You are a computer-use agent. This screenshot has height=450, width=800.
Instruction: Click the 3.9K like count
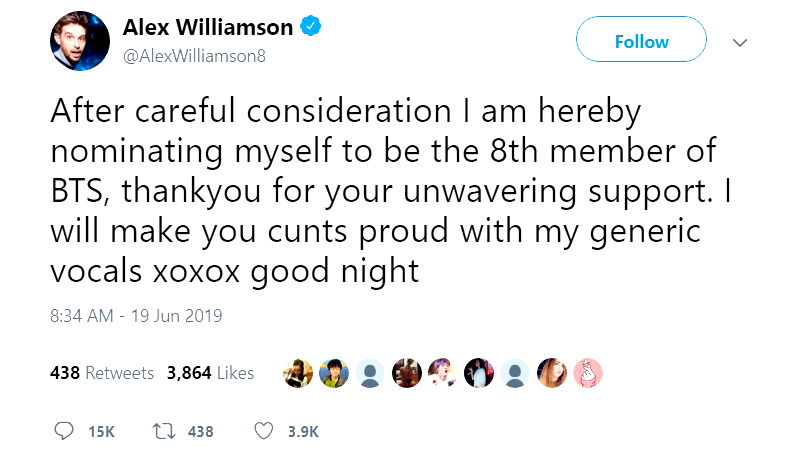point(302,431)
